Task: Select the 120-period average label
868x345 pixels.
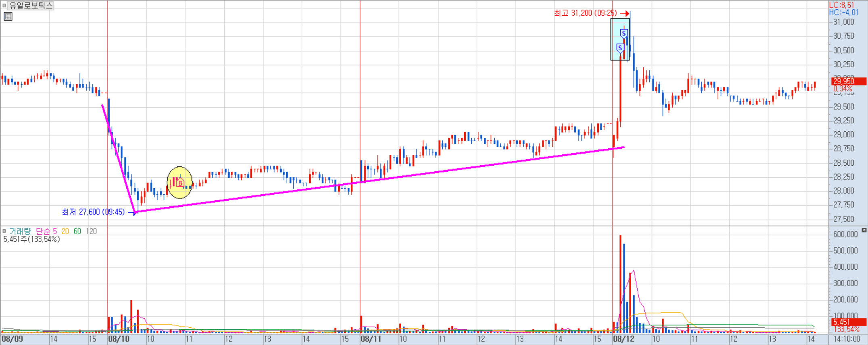Action: (x=91, y=231)
